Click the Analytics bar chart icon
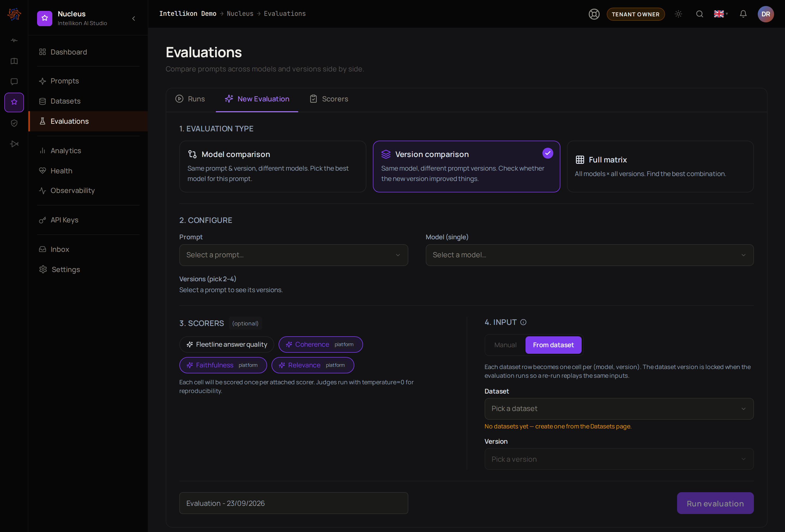 [42, 151]
